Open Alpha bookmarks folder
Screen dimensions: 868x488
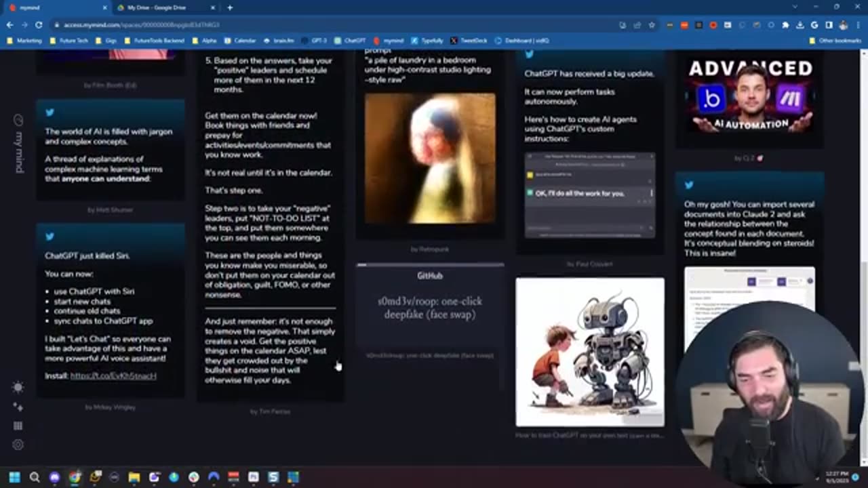pyautogui.click(x=204, y=41)
